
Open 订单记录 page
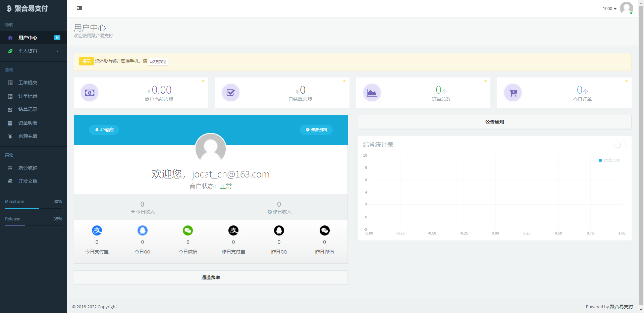(x=34, y=96)
